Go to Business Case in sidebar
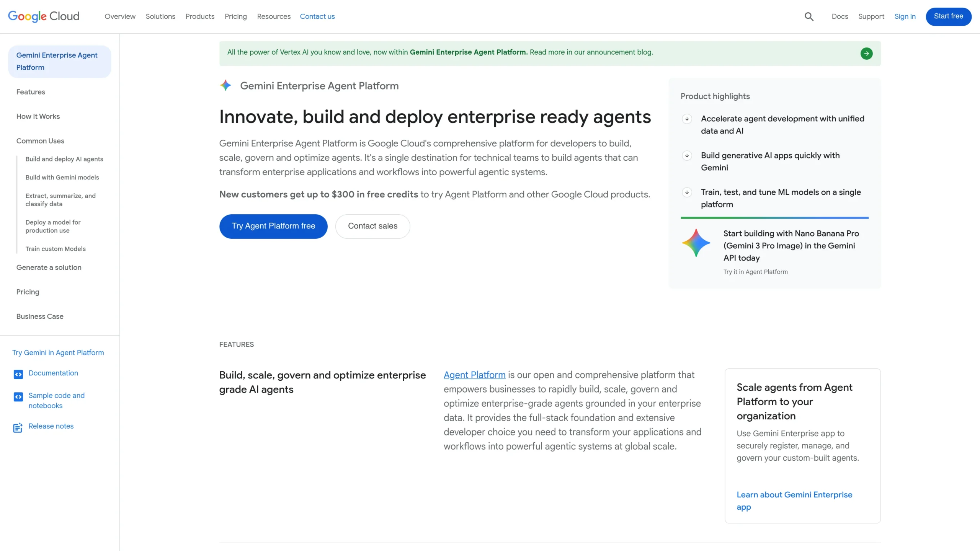Viewport: 980px width, 551px height. [40, 316]
